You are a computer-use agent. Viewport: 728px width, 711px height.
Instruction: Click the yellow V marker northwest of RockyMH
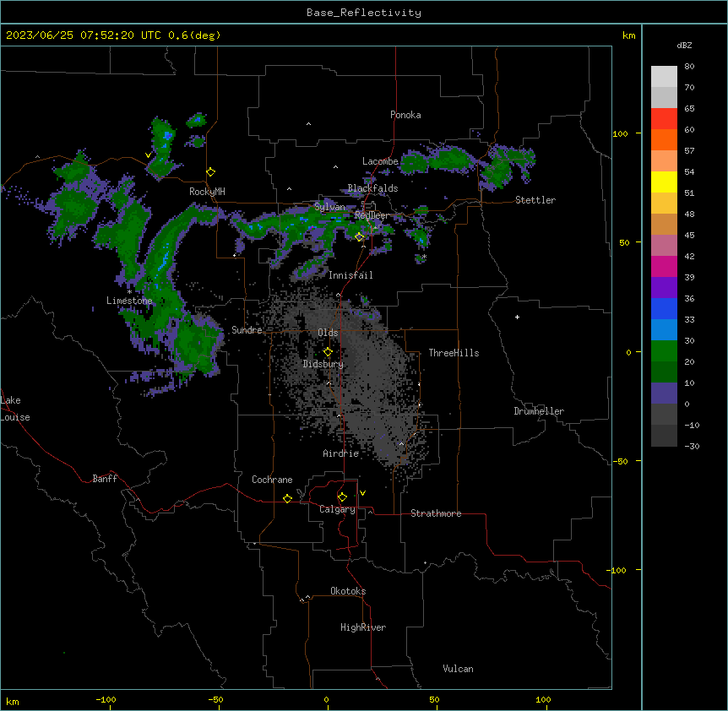pos(148,155)
